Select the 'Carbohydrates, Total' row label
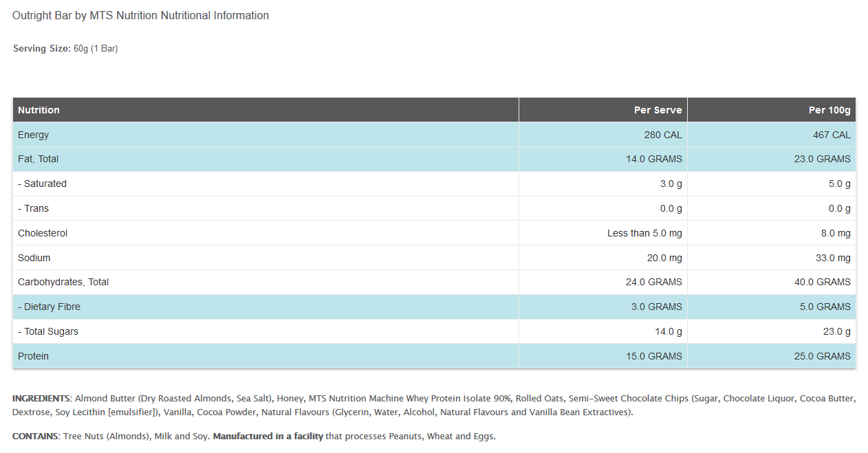The image size is (868, 453). (x=63, y=282)
